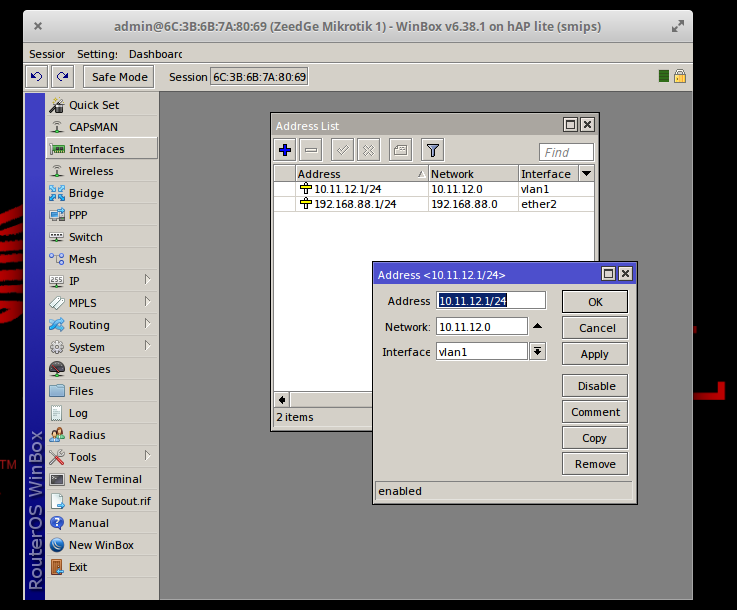Open Manual from the sidebar

[x=102, y=523]
